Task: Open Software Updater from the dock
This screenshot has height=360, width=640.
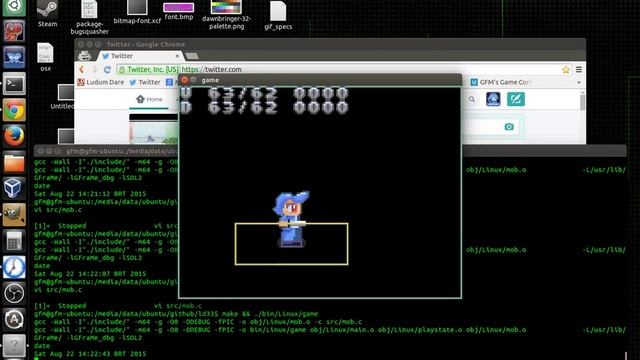Action: click(14, 320)
